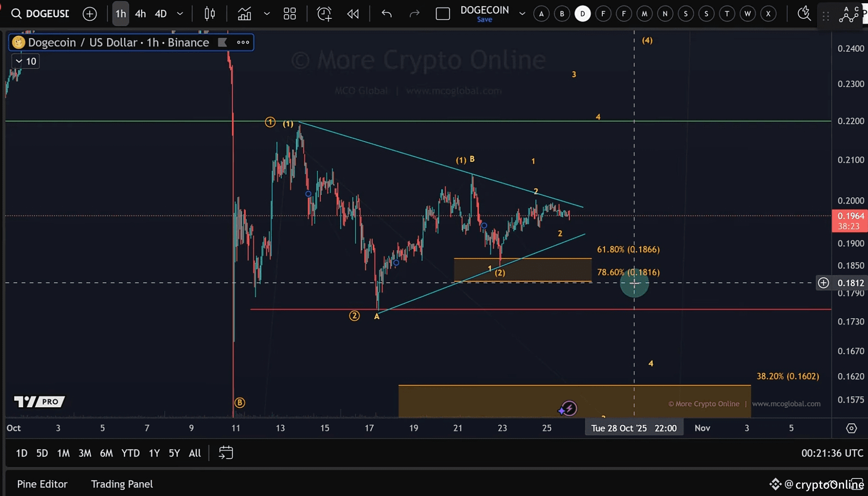Switch to the 4D interval
This screenshot has width=868, height=496.
(x=160, y=14)
